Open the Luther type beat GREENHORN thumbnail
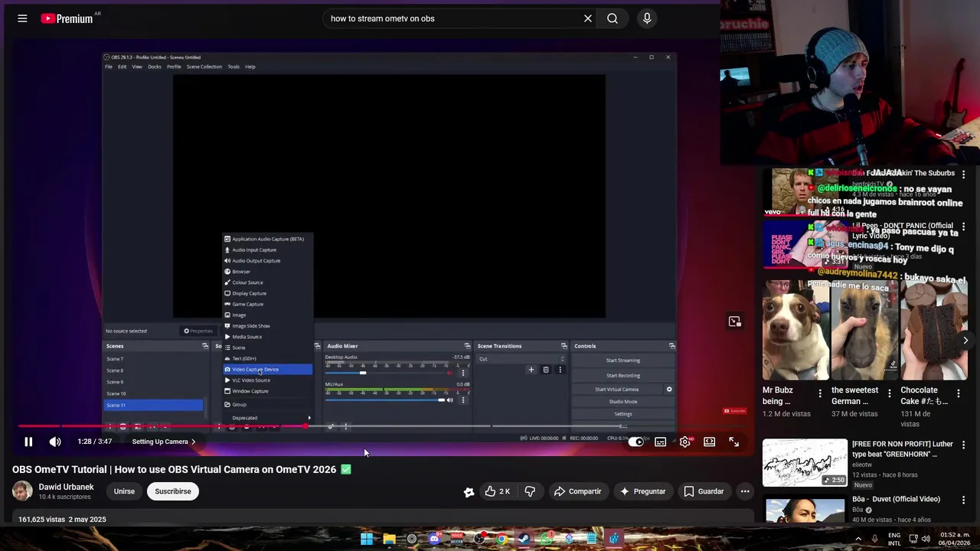Image resolution: width=980 pixels, height=551 pixels. (805, 463)
